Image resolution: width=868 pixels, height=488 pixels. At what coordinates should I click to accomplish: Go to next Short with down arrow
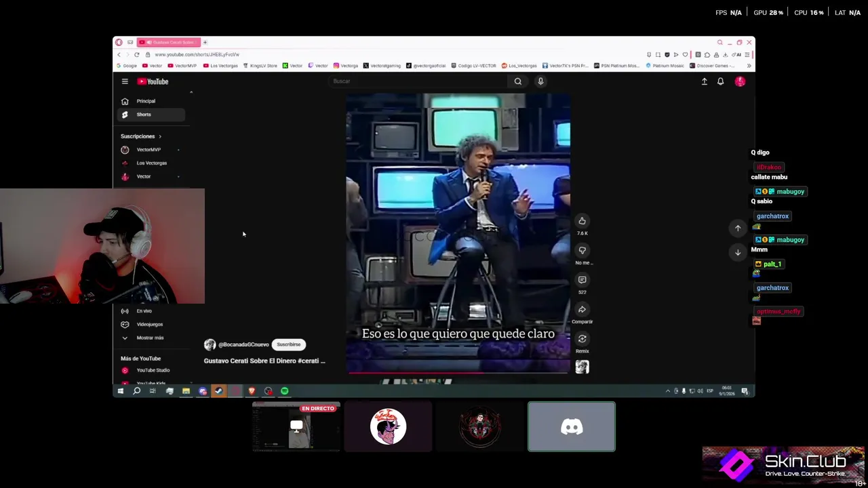pos(738,252)
